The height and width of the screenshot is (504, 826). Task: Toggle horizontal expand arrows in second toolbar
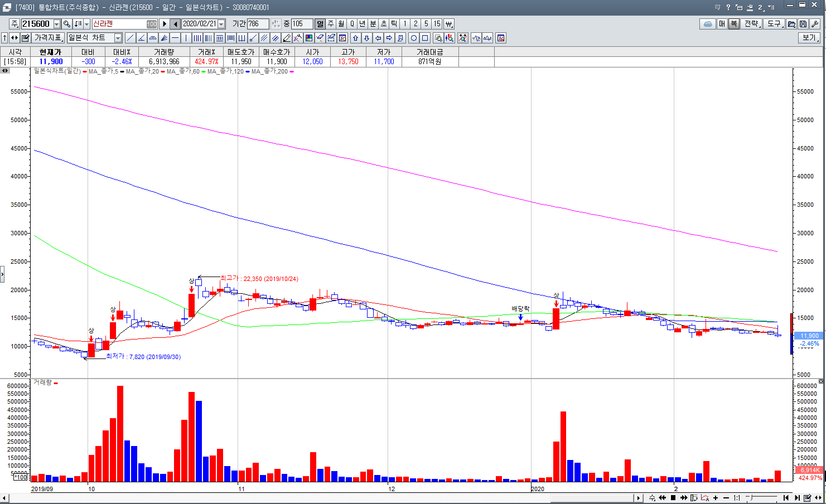[x=14, y=38]
